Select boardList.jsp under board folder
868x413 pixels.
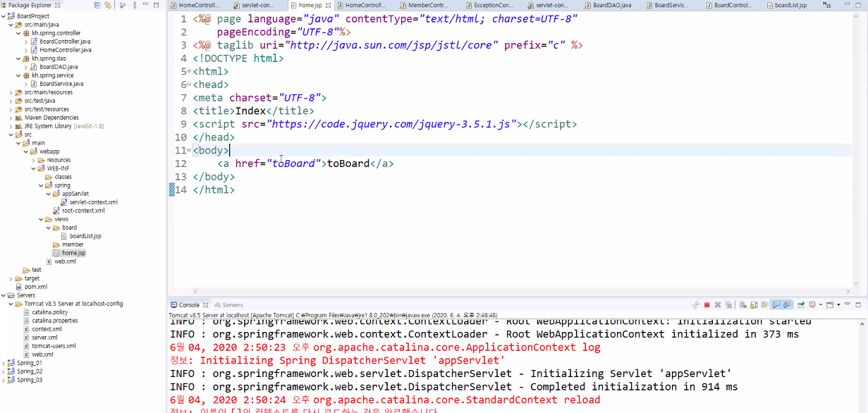[85, 236]
